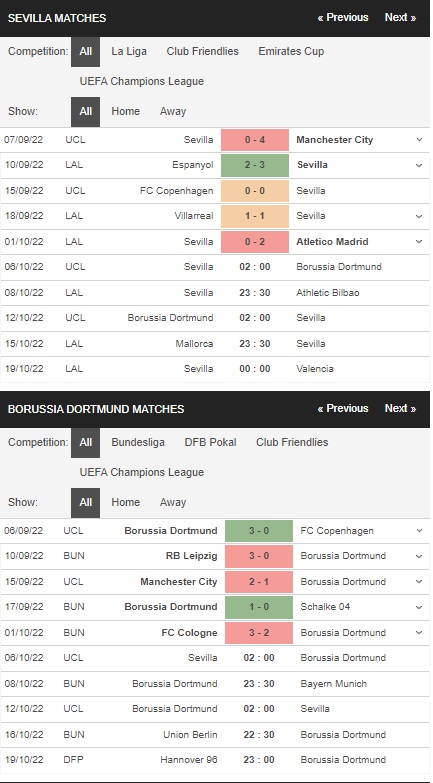Viewport: 433px width, 783px height.
Task: Show only Sevilla Home matches
Action: coord(125,111)
